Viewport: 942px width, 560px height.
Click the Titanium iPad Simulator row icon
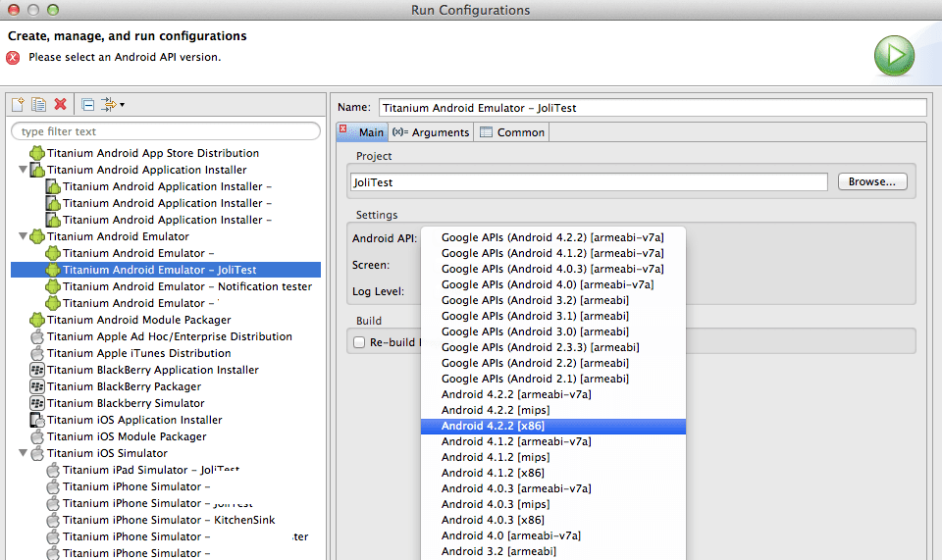[53, 470]
